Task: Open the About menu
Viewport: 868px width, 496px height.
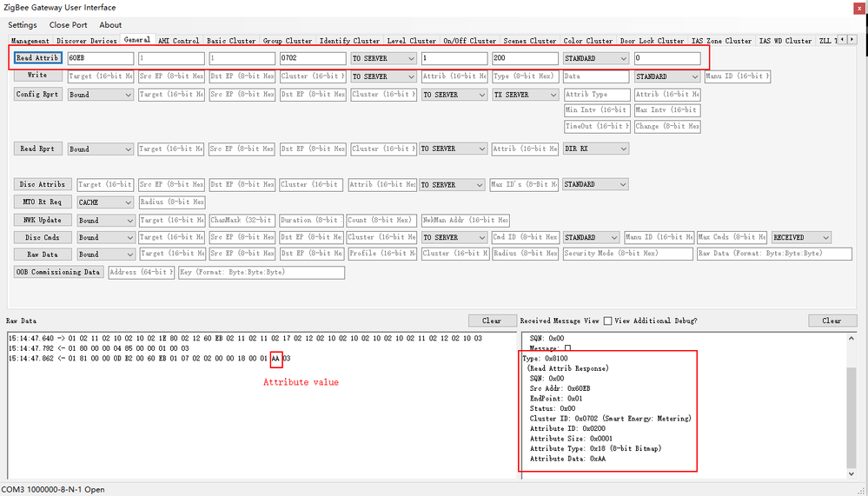Action: pyautogui.click(x=110, y=25)
